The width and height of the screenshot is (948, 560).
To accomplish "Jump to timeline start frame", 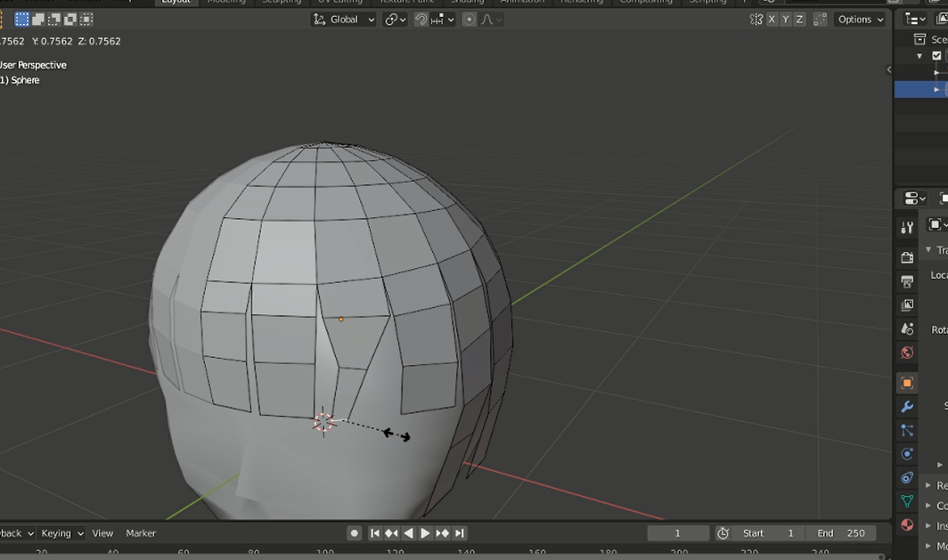I will tap(374, 532).
